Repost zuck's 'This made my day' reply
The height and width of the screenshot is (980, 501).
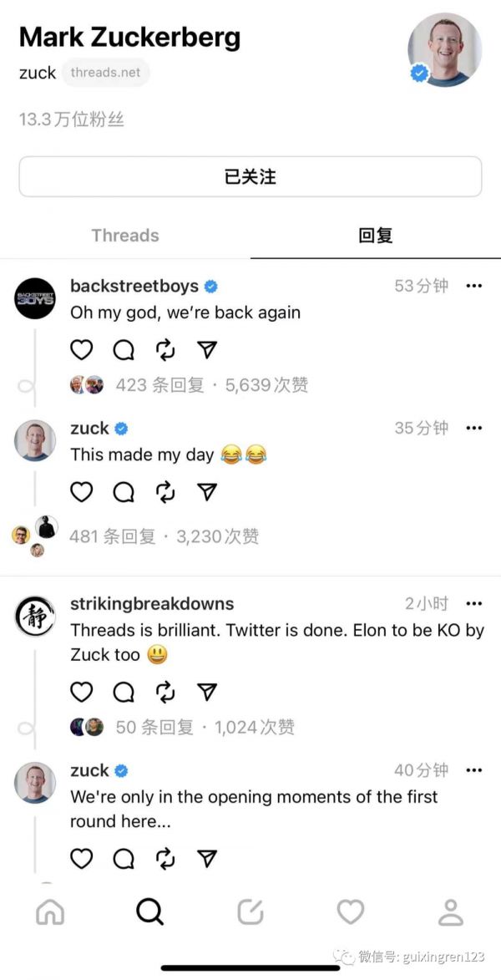pos(165,492)
